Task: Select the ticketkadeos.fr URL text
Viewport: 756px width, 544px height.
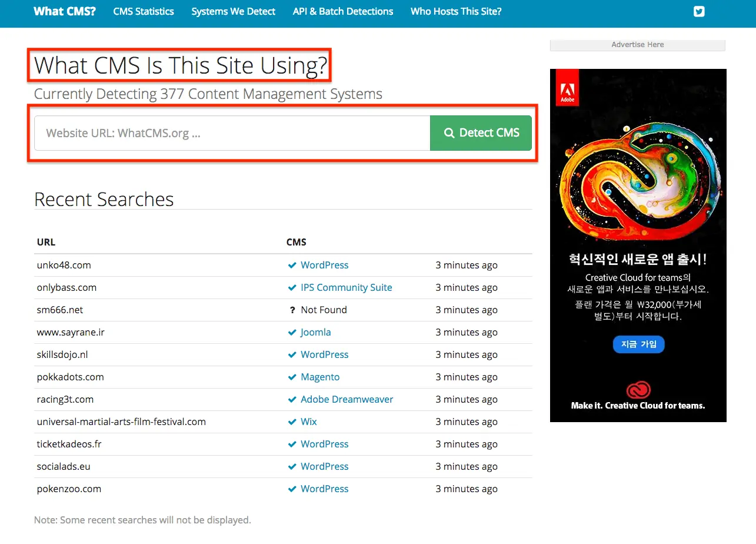Action: [69, 444]
